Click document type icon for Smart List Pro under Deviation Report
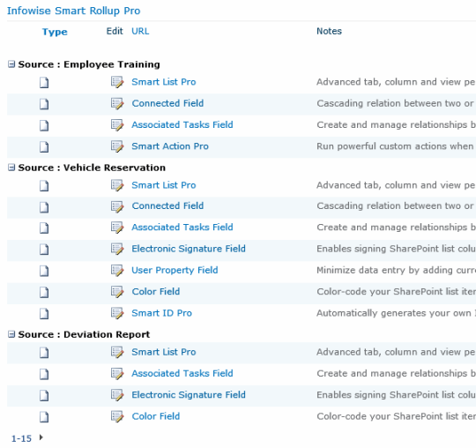 coord(44,353)
